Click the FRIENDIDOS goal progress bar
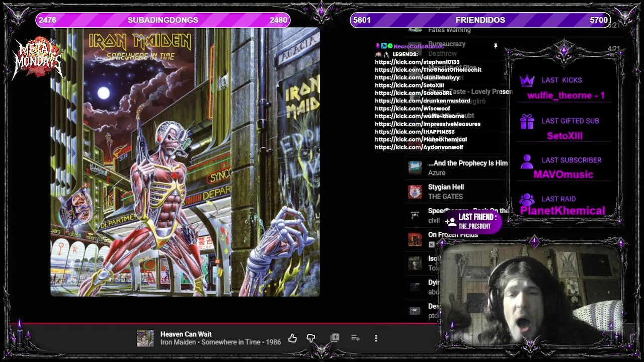This screenshot has width=644, height=362. click(480, 20)
